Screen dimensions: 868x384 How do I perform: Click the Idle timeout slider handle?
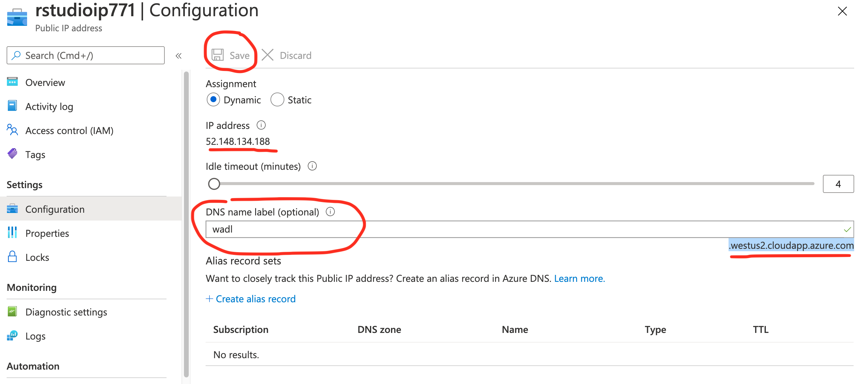[x=214, y=184]
